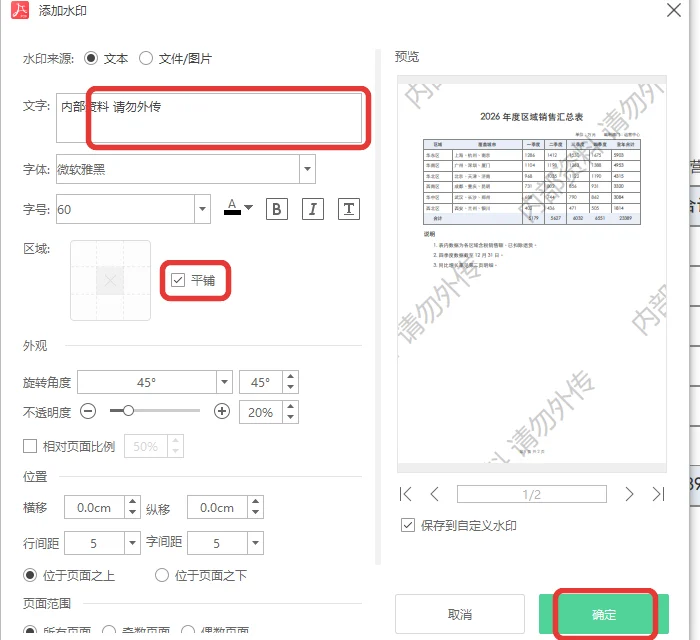Toggle bold watermark text button

coord(277,209)
